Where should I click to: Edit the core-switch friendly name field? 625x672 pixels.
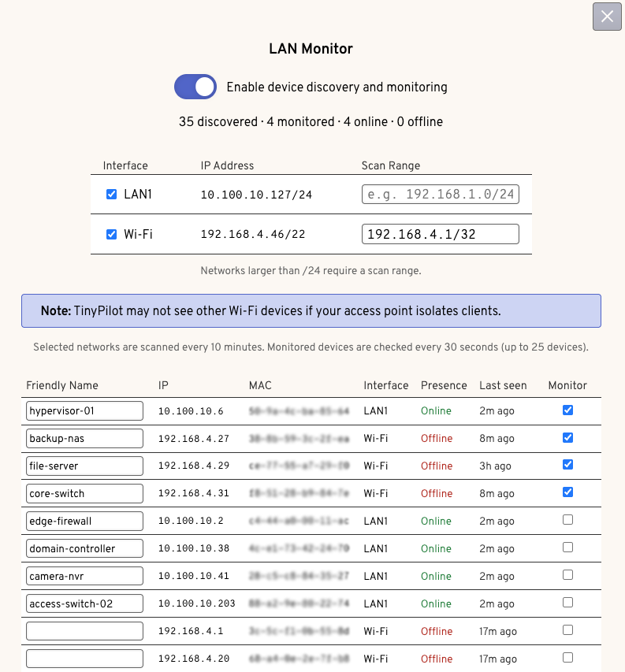(84, 493)
